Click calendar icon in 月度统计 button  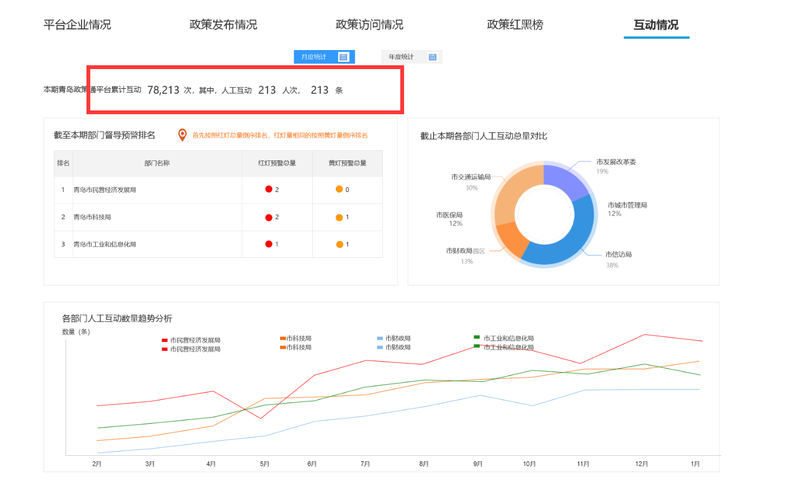[x=343, y=57]
